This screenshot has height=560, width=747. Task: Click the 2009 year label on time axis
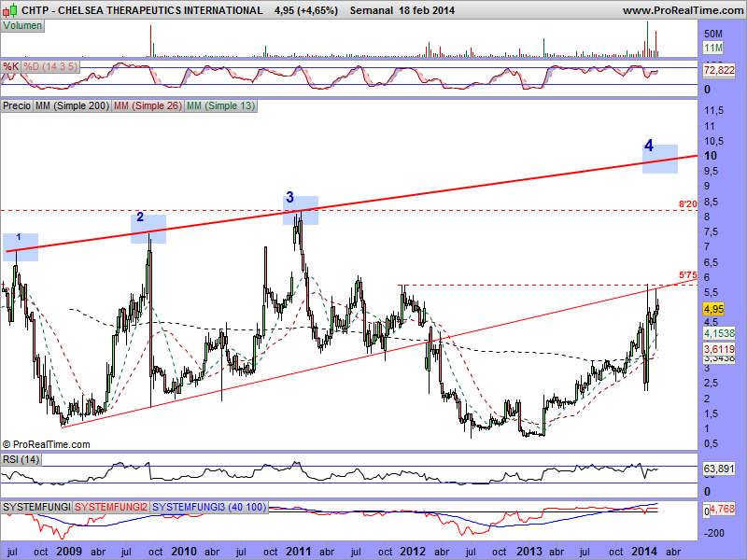[69, 552]
